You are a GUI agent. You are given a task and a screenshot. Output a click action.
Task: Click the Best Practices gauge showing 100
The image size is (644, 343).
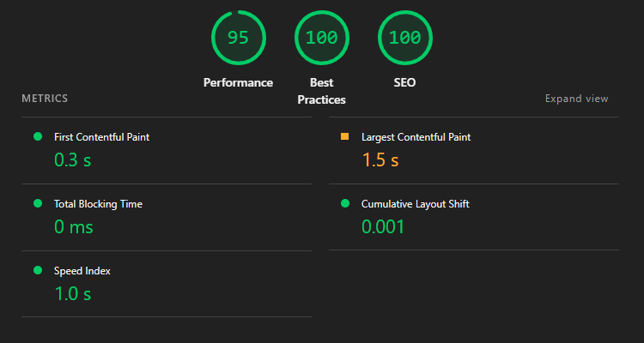(x=322, y=38)
